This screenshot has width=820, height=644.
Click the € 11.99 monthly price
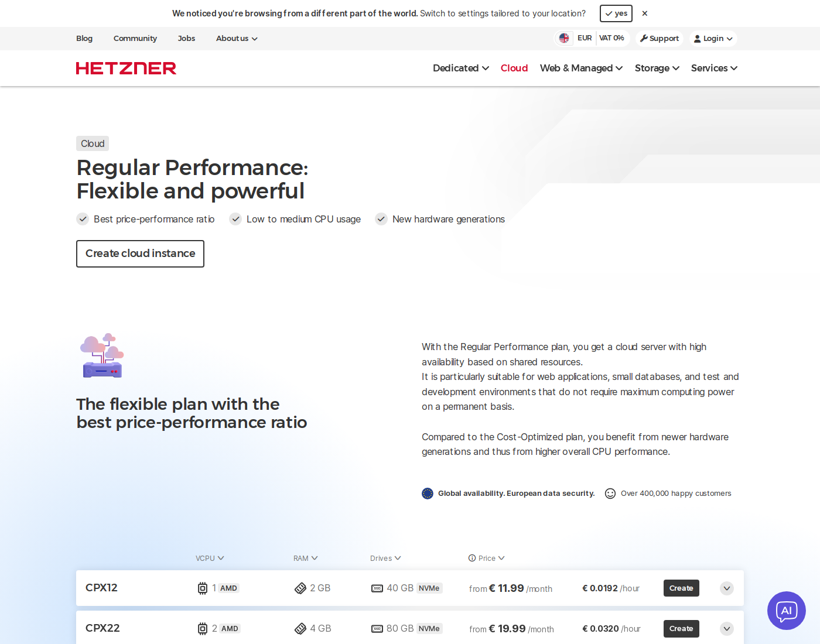click(x=507, y=588)
